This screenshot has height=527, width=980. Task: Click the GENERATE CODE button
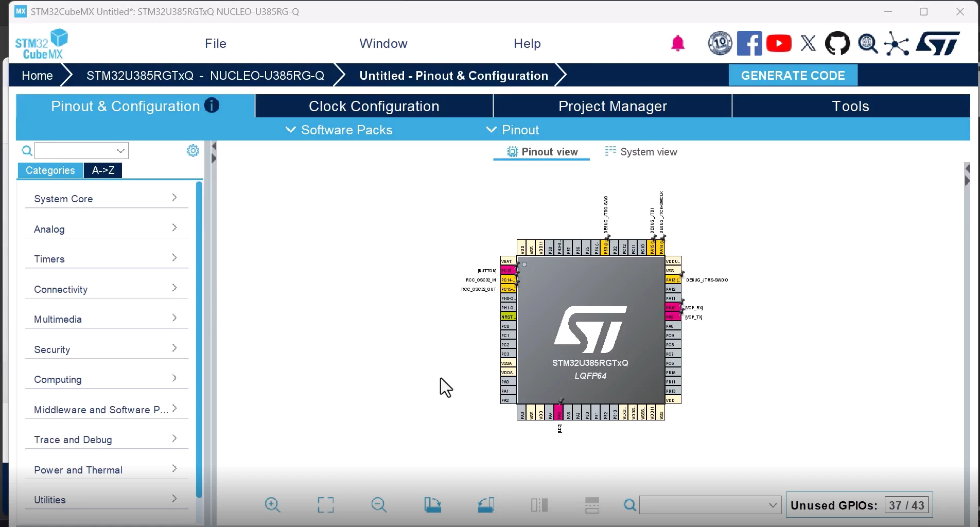(x=793, y=76)
